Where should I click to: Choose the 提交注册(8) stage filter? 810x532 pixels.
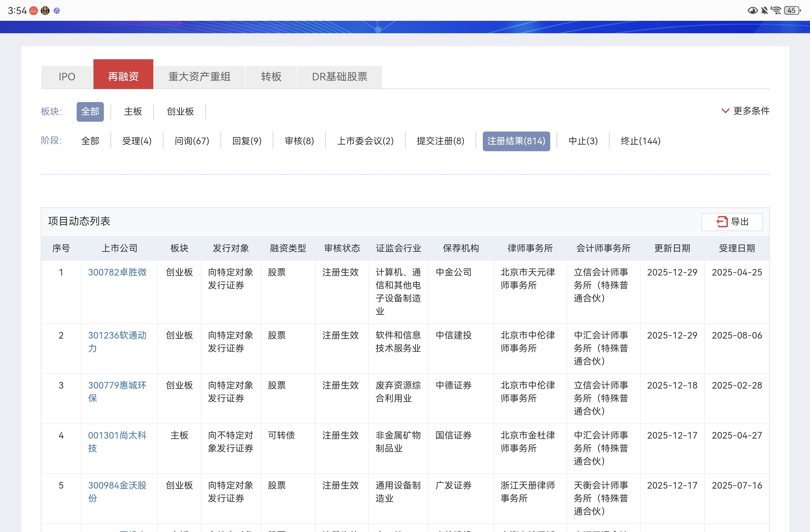tap(440, 141)
